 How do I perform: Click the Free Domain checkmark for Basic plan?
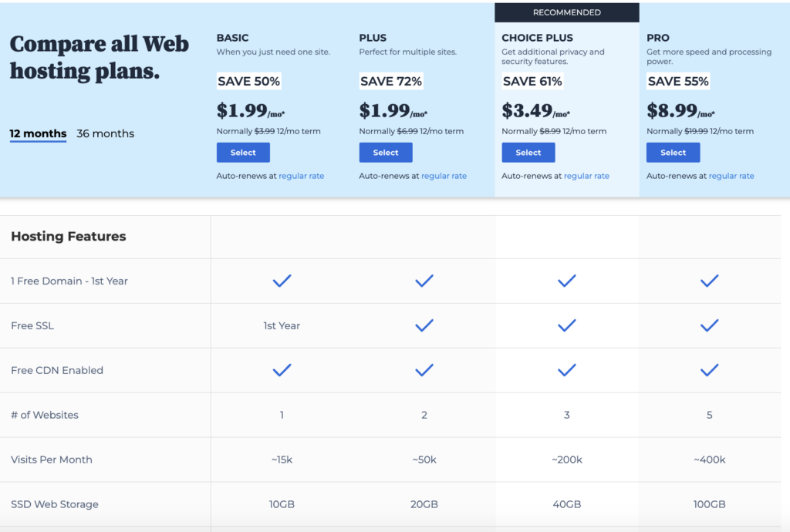pos(282,281)
